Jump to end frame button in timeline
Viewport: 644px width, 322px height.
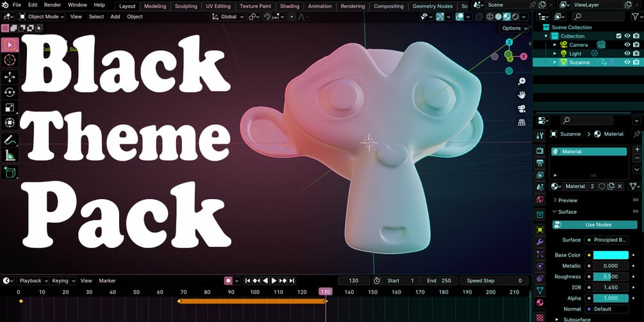[x=292, y=280]
